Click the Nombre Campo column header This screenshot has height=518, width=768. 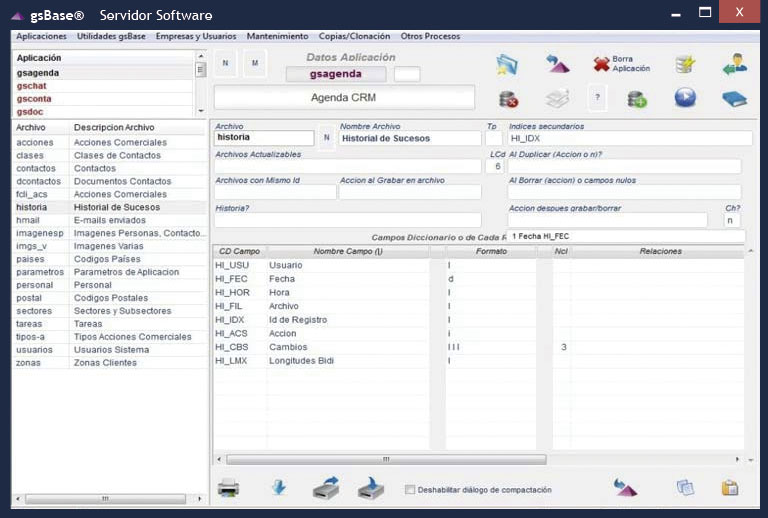pyautogui.click(x=348, y=251)
